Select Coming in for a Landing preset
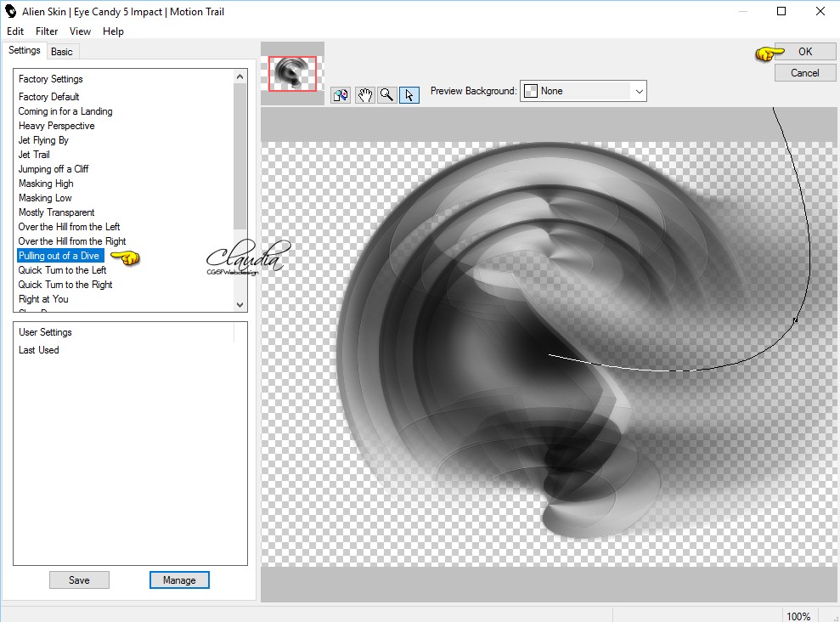The width and height of the screenshot is (840, 622). [x=65, y=111]
